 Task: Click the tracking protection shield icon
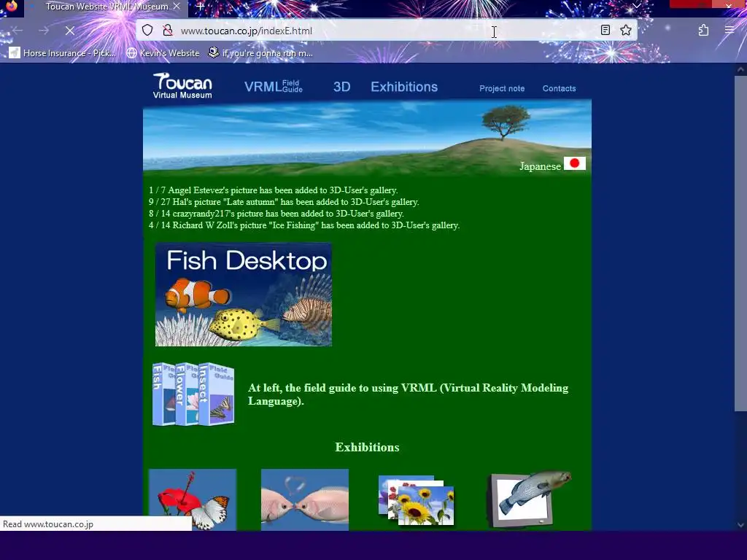point(147,31)
